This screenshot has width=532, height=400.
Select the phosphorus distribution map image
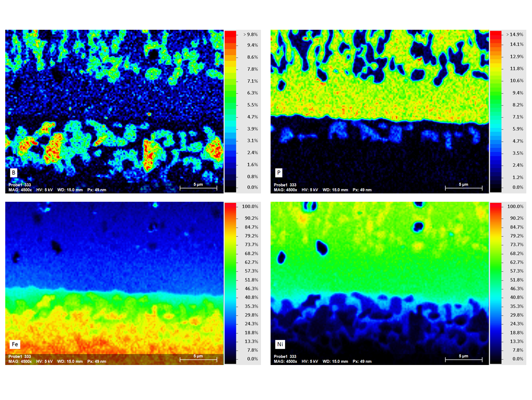coord(379,111)
